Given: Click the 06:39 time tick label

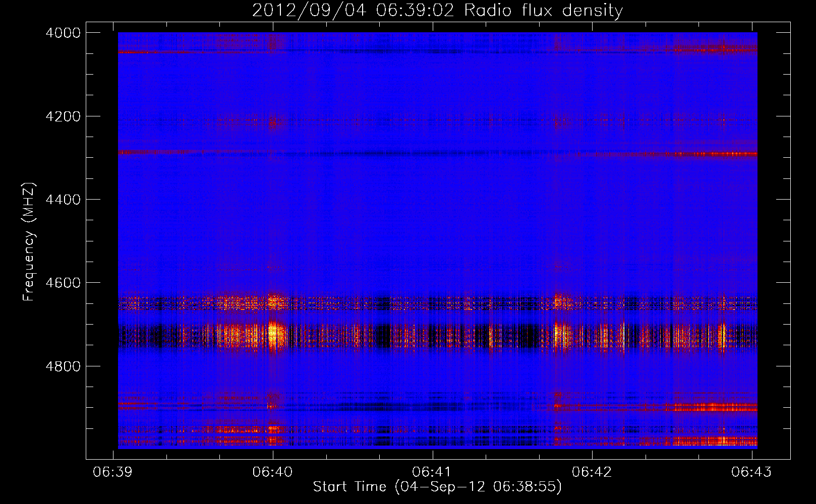Looking at the screenshot, I should tap(113, 472).
